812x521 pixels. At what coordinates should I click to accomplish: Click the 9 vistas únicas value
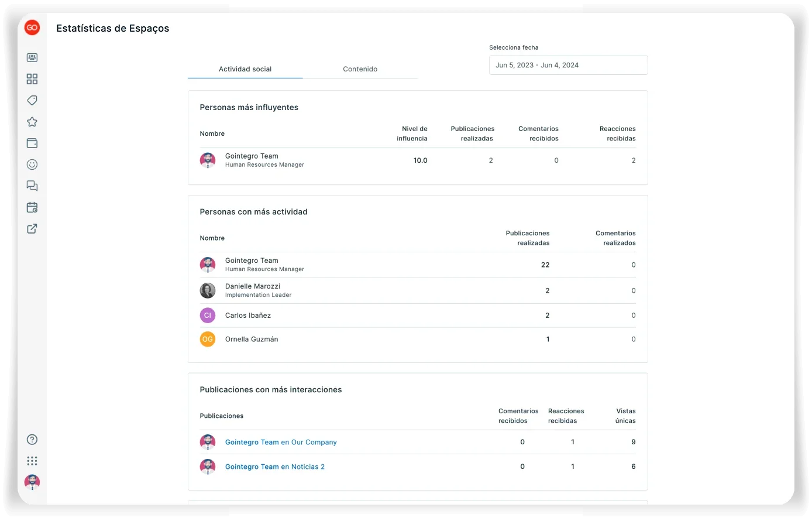tap(634, 442)
